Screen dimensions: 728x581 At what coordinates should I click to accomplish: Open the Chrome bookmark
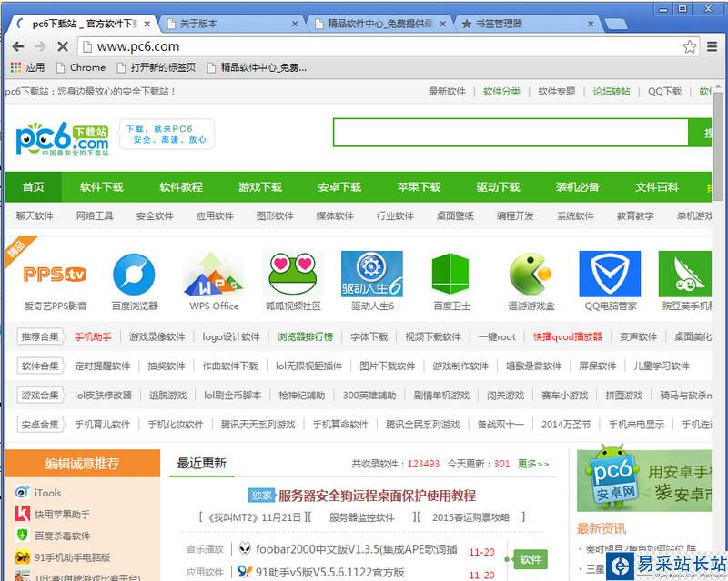(x=81, y=68)
